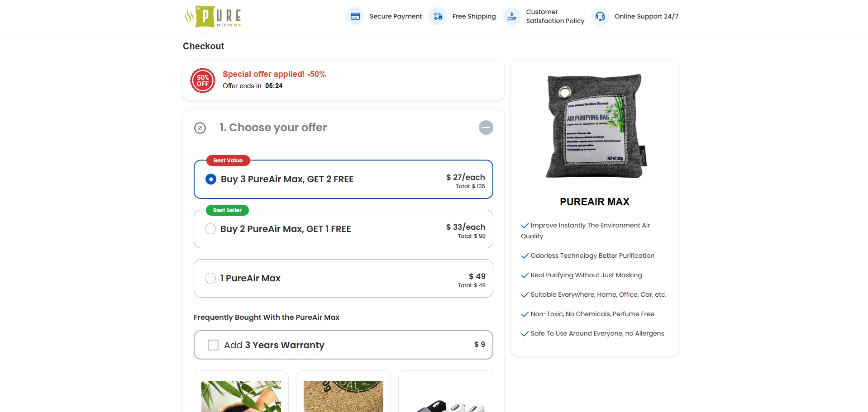
Task: Click the 50% OFF red badge
Action: (x=203, y=81)
